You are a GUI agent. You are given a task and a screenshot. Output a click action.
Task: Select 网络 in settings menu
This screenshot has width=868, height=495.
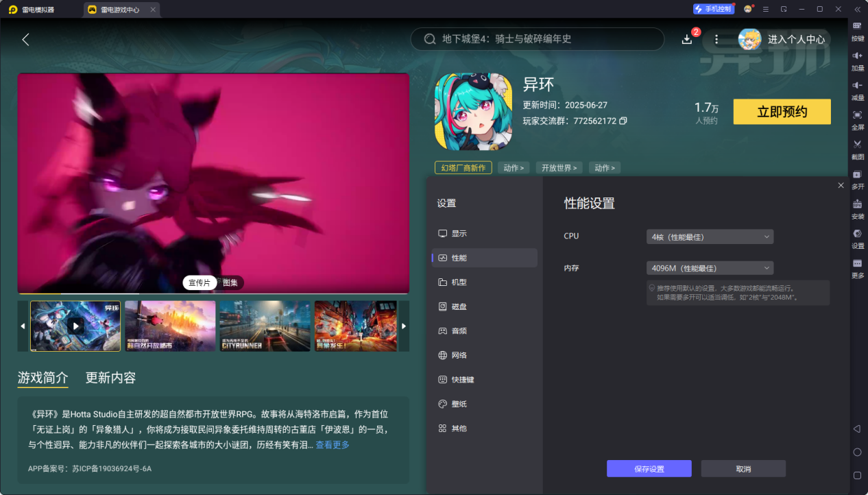pos(485,355)
